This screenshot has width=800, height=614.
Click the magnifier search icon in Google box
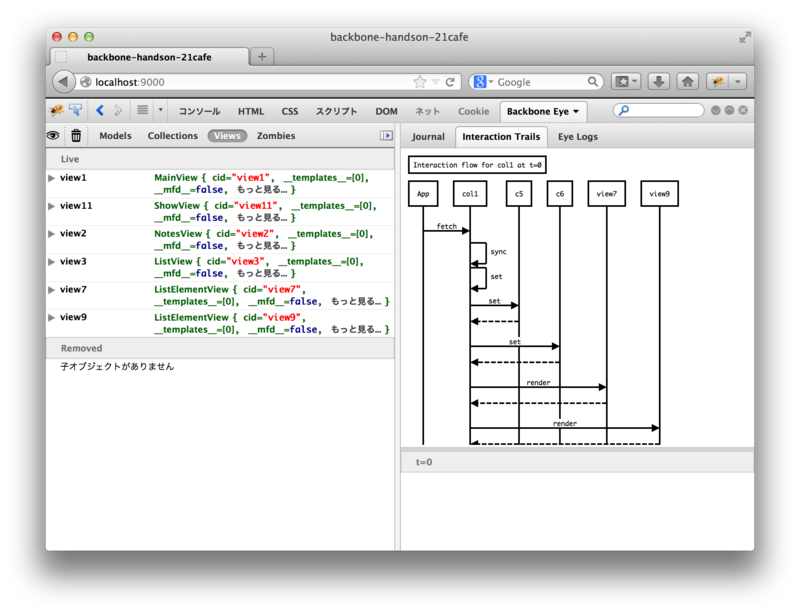point(592,82)
